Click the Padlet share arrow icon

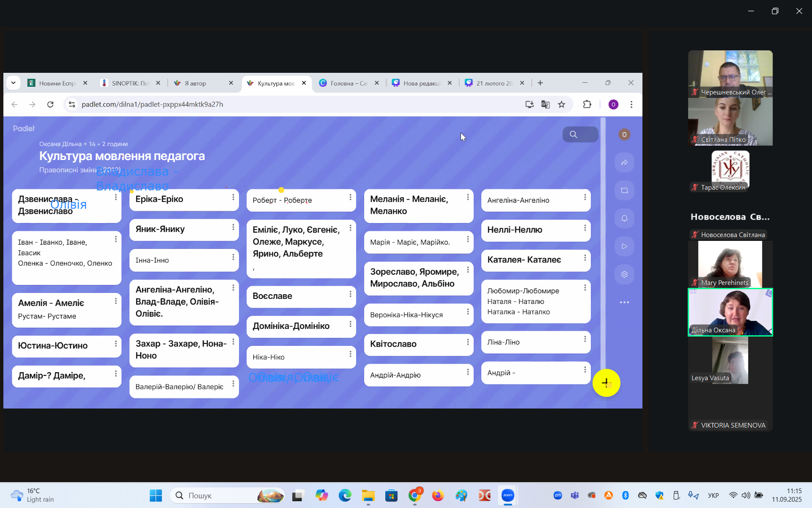tap(624, 163)
